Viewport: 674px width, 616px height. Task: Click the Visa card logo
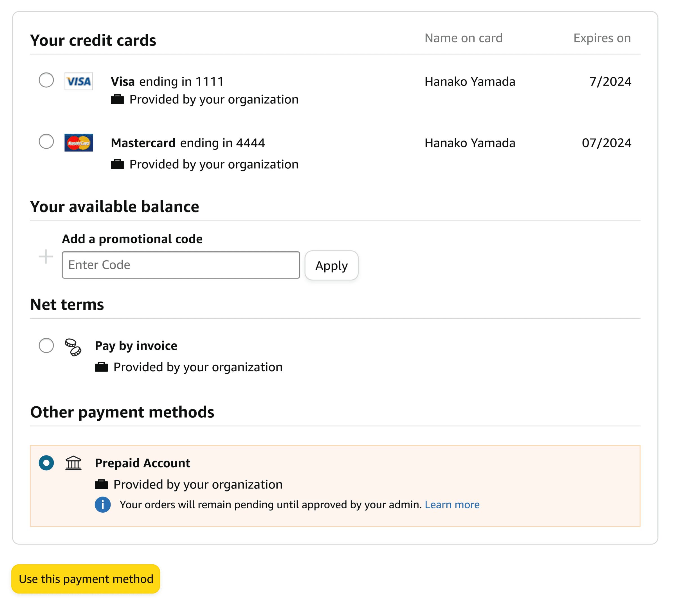[x=78, y=81]
